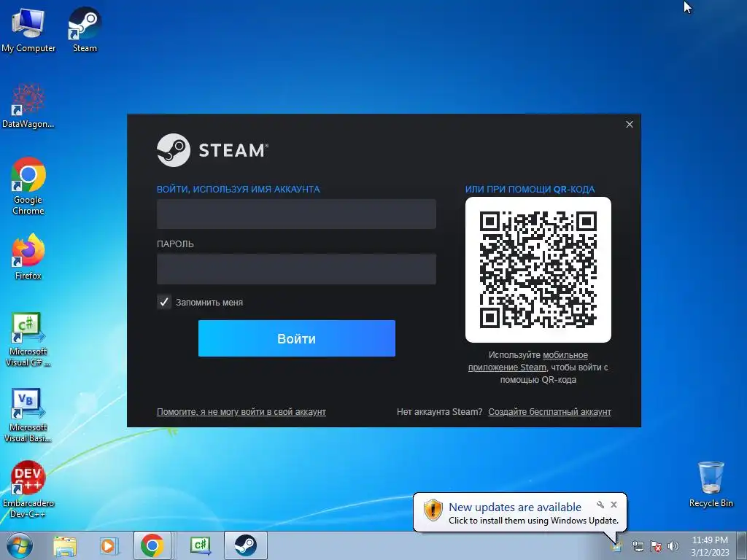Click 'Помогите, я не могу войти' link

(241, 412)
